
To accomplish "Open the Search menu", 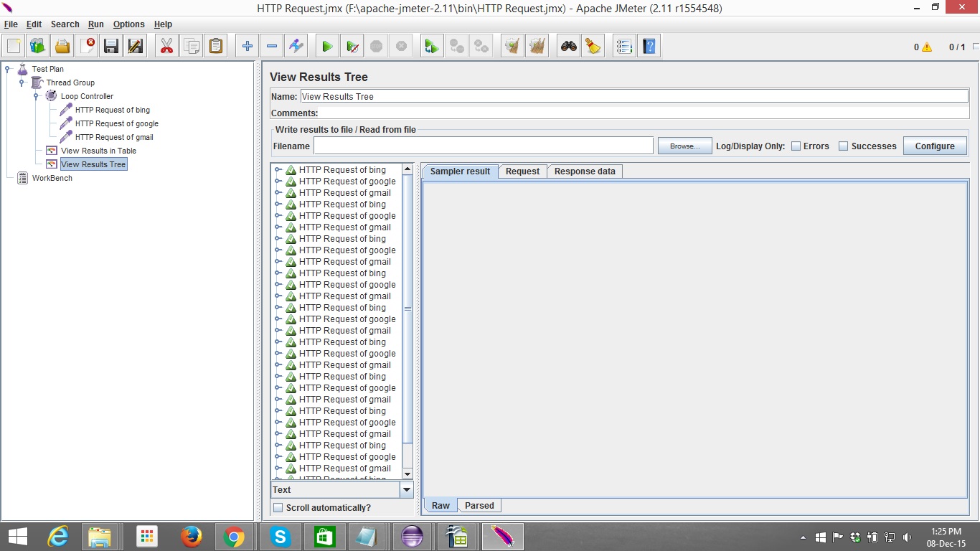I will (65, 24).
